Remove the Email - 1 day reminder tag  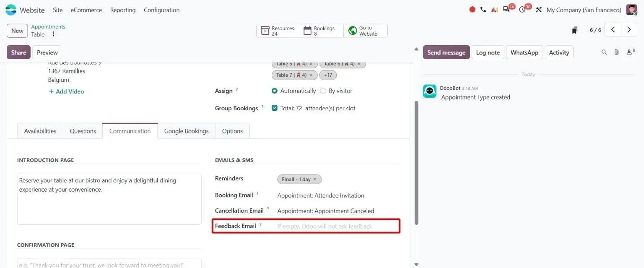[x=315, y=180]
